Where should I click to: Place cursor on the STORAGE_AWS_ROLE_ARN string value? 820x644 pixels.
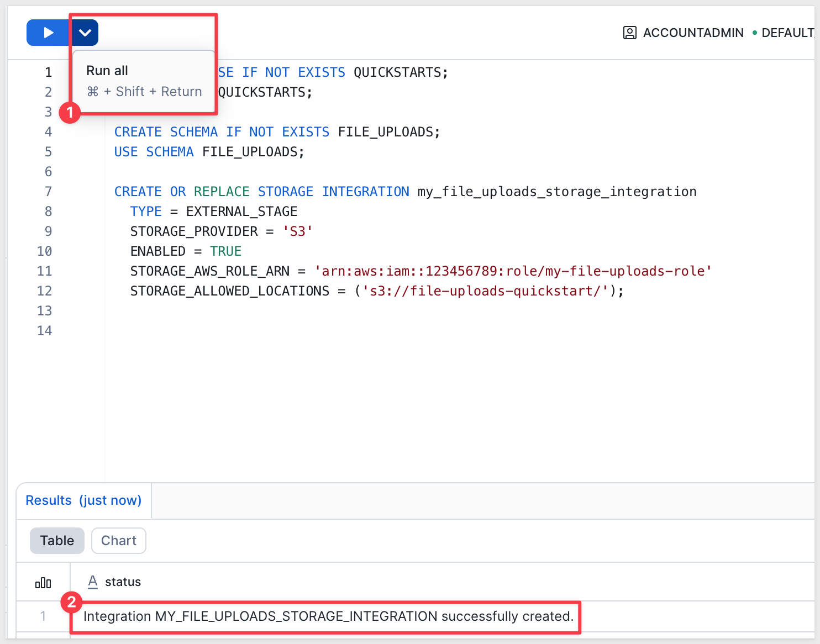(513, 271)
